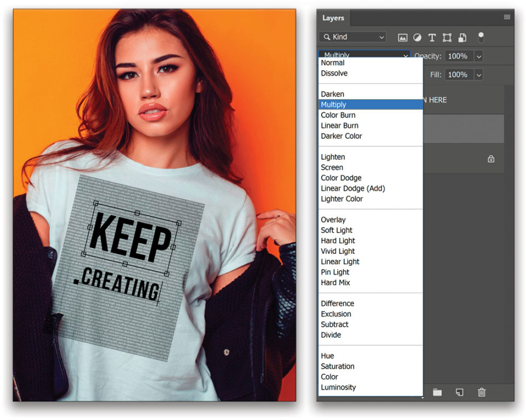This screenshot has width=526, height=420.
Task: Choose Overlay blend mode
Action: [333, 219]
